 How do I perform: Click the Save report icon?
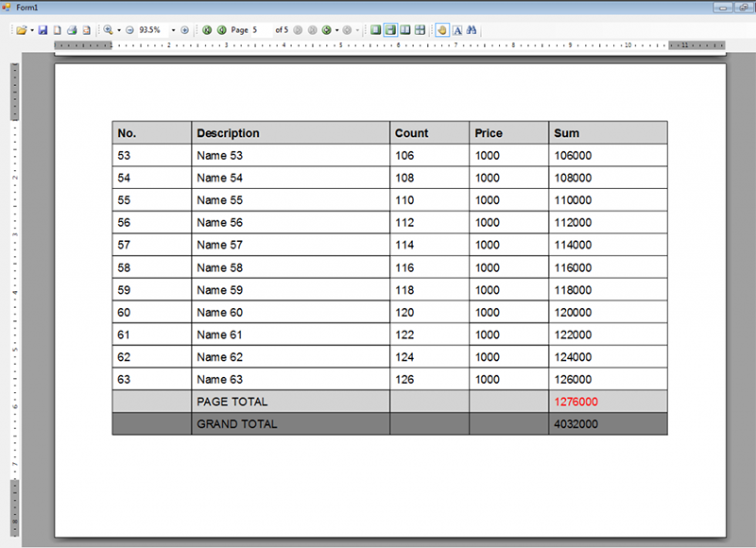tap(43, 30)
